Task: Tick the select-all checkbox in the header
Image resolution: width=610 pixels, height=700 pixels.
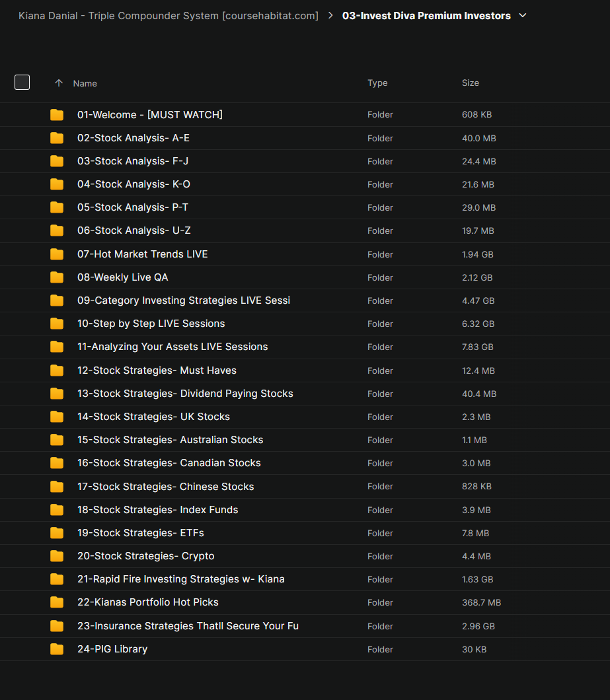Action: coord(22,83)
